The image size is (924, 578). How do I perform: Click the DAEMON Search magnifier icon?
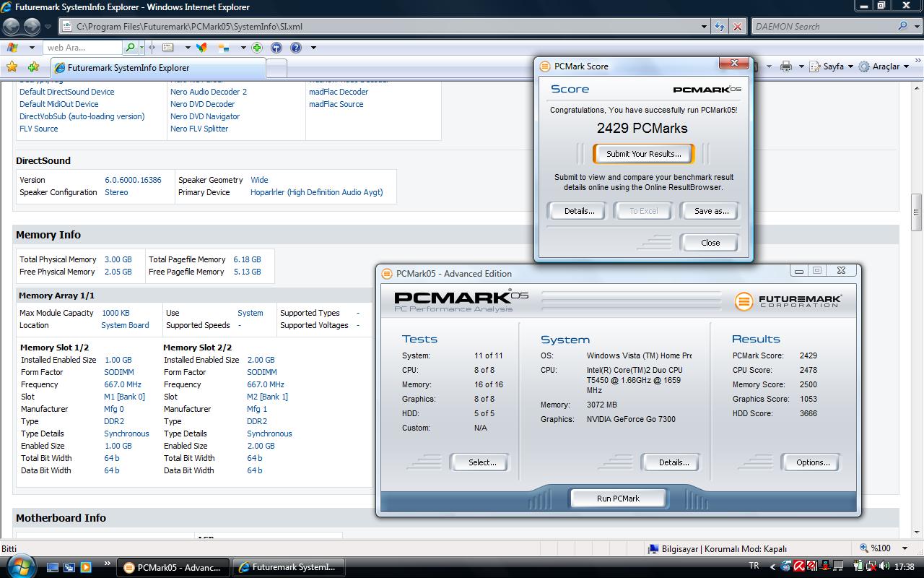(x=903, y=26)
